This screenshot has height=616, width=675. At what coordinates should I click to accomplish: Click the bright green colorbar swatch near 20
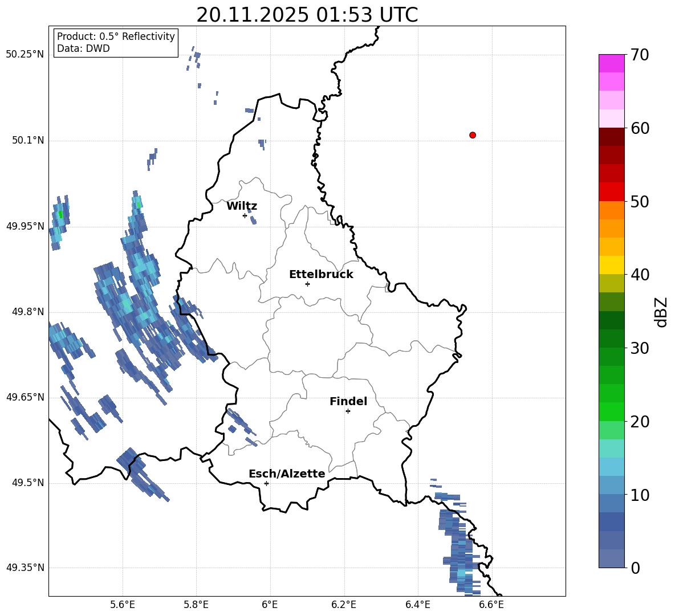point(611,411)
